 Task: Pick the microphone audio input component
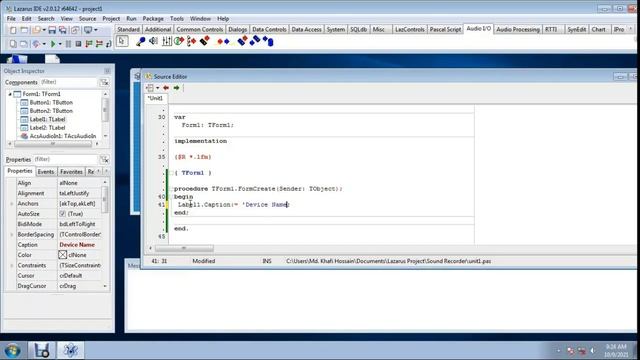[x=141, y=41]
